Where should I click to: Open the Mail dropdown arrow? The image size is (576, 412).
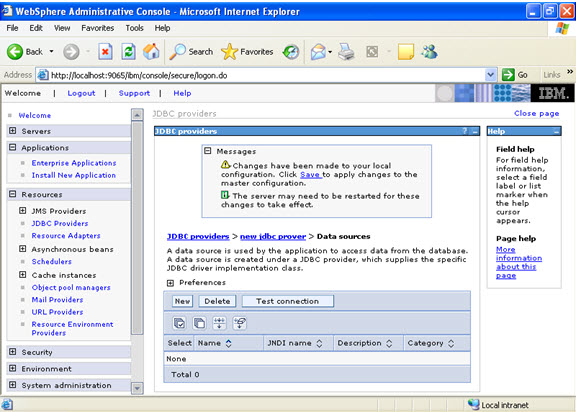[x=330, y=52]
